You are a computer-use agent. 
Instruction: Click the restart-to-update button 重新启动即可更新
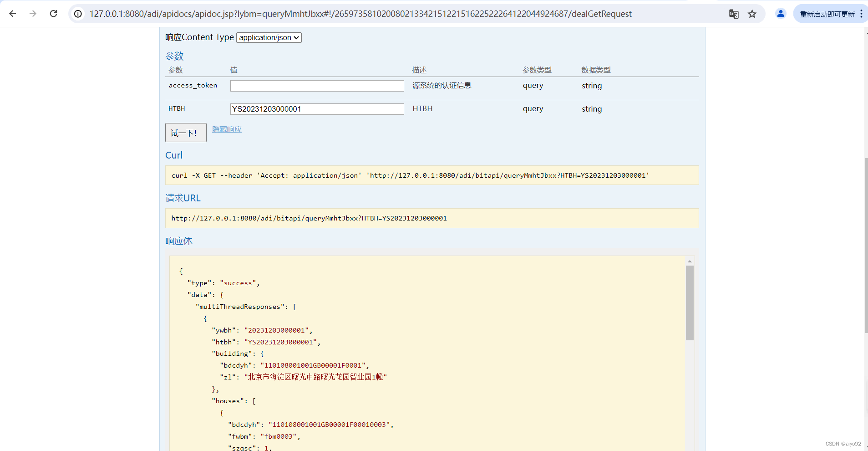click(x=827, y=14)
